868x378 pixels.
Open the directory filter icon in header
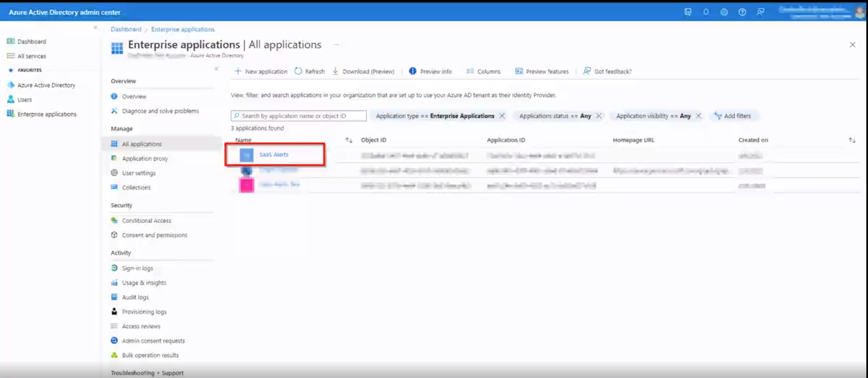pos(688,12)
